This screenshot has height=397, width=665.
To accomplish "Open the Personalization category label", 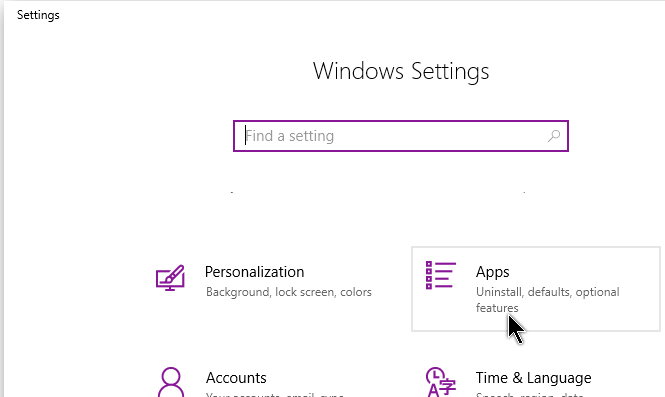I will click(x=254, y=272).
